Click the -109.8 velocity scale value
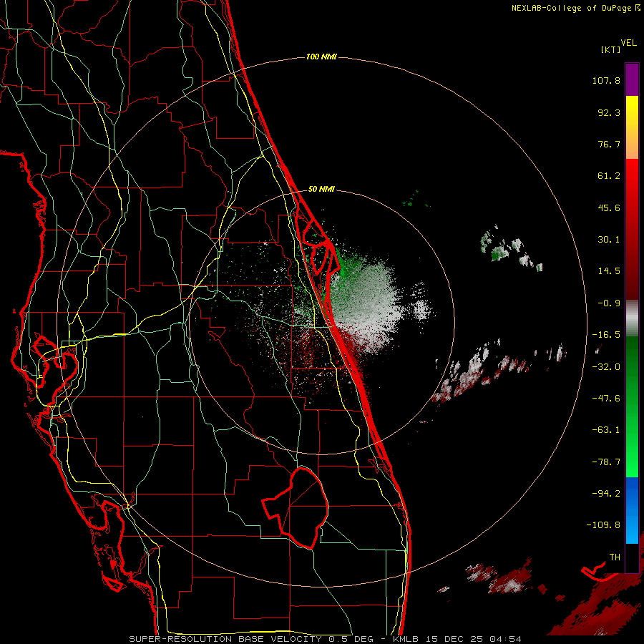 click(603, 525)
